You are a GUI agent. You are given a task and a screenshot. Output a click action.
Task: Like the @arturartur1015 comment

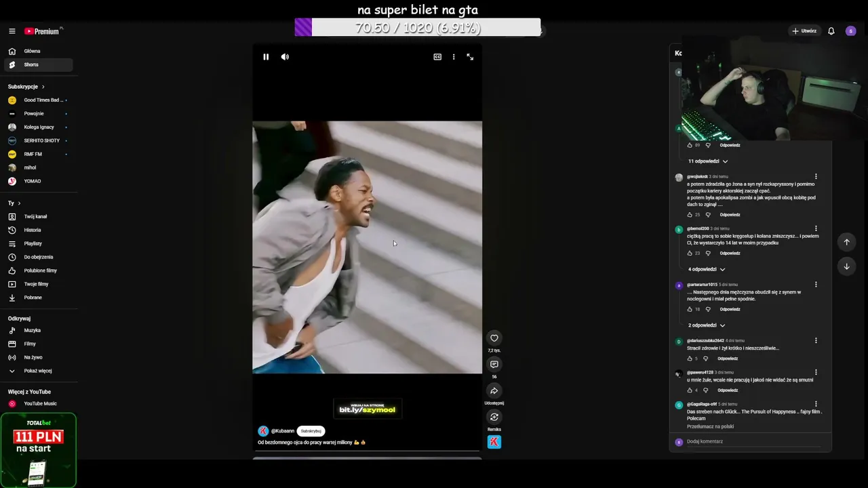point(690,310)
